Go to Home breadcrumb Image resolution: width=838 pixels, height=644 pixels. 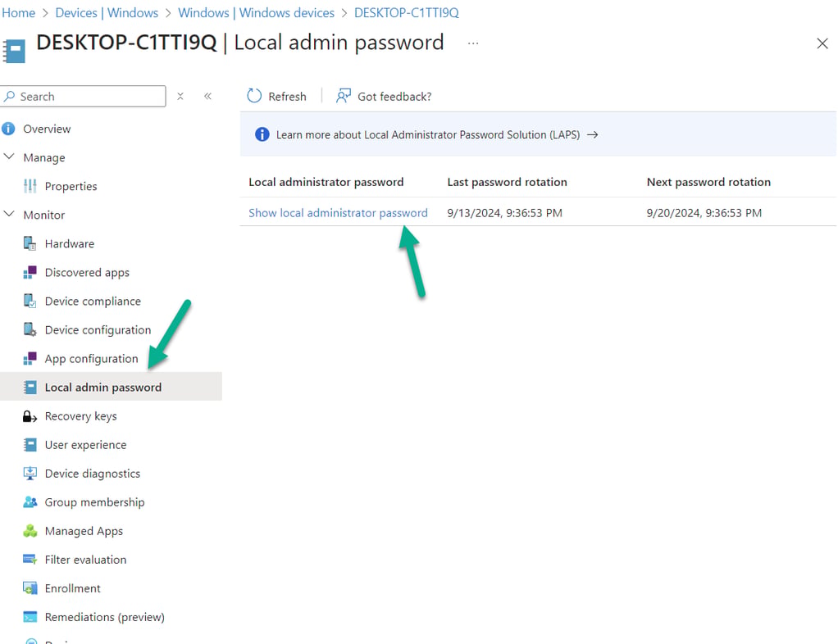[x=18, y=13]
